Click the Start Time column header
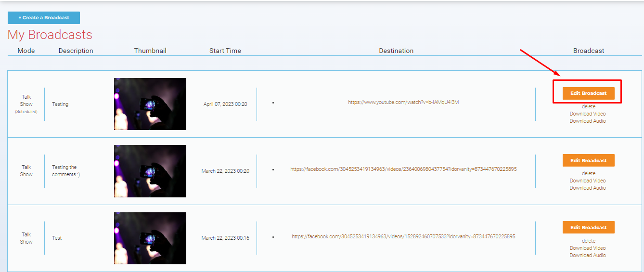 [x=225, y=51]
